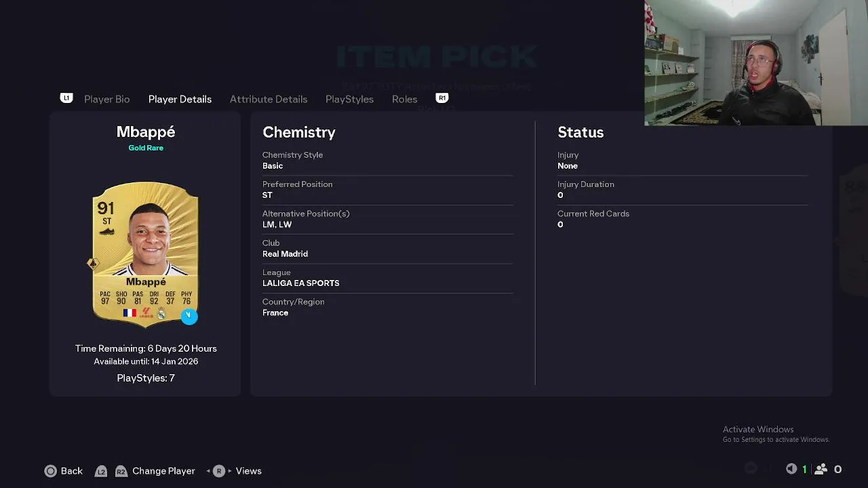Viewport: 868px width, 488px height.
Task: Click the PlayStyle+ diamond icon on the card edge
Action: point(93,264)
